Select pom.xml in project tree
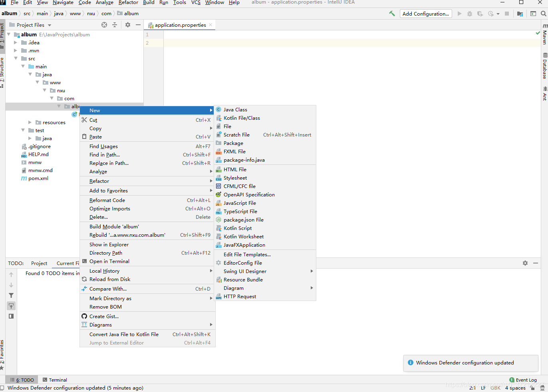548x392 pixels. pyautogui.click(x=34, y=178)
